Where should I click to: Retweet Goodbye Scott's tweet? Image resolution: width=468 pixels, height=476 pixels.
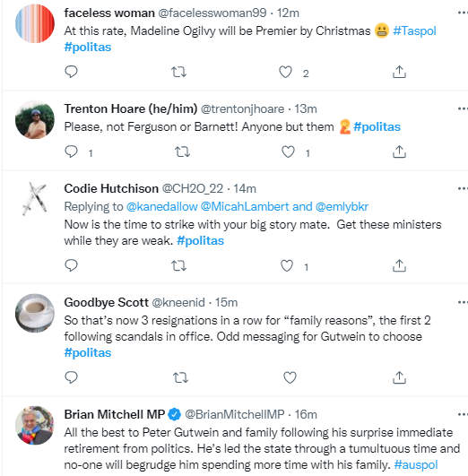click(180, 377)
